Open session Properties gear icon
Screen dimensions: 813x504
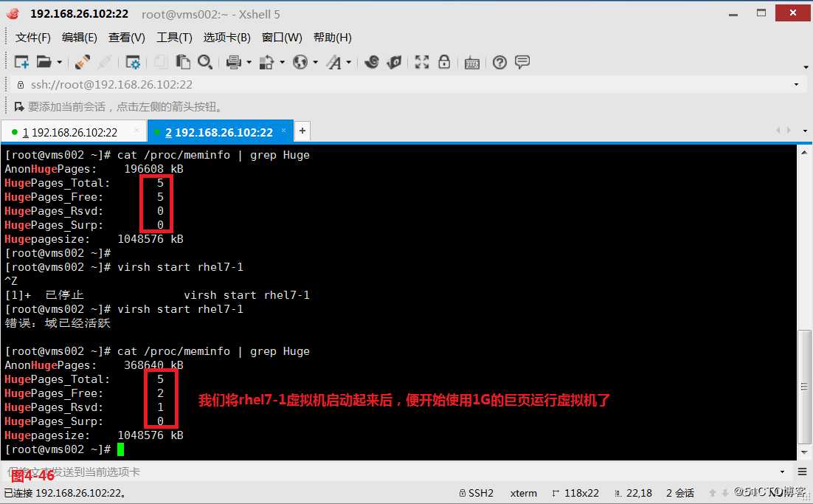click(133, 62)
